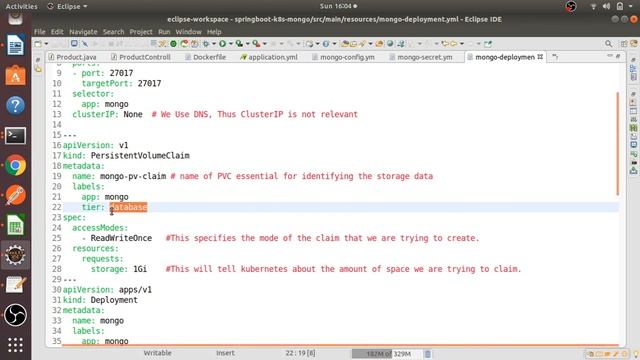Click the green Boot Dashboard circle icon
The height and width of the screenshot is (360, 640).
(x=173, y=44)
